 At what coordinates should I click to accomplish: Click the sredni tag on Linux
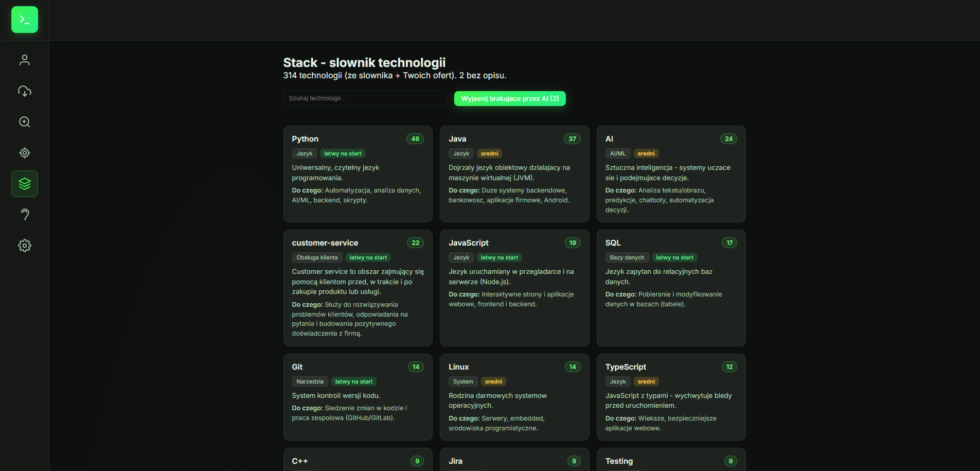point(493,381)
